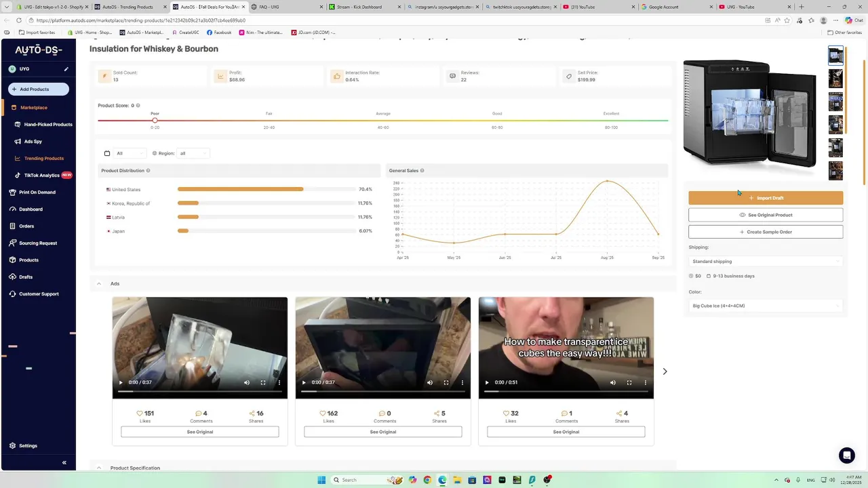Click See Original under 162 likes

pos(383,432)
